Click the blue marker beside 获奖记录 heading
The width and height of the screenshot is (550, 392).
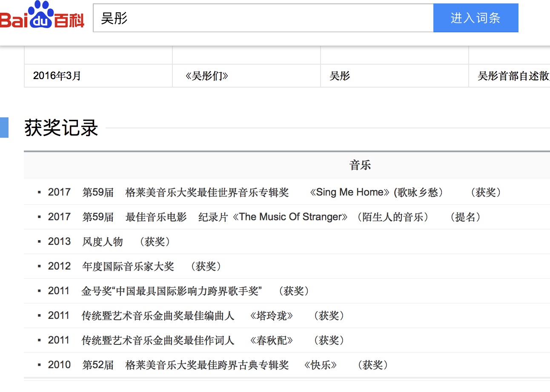pos(4,128)
